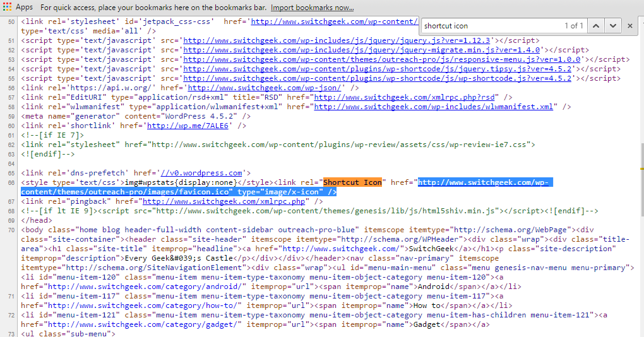Screen dimensions: 644x337
Task: Open the wp.me/7ALE6 shortlink
Action: coord(188,125)
